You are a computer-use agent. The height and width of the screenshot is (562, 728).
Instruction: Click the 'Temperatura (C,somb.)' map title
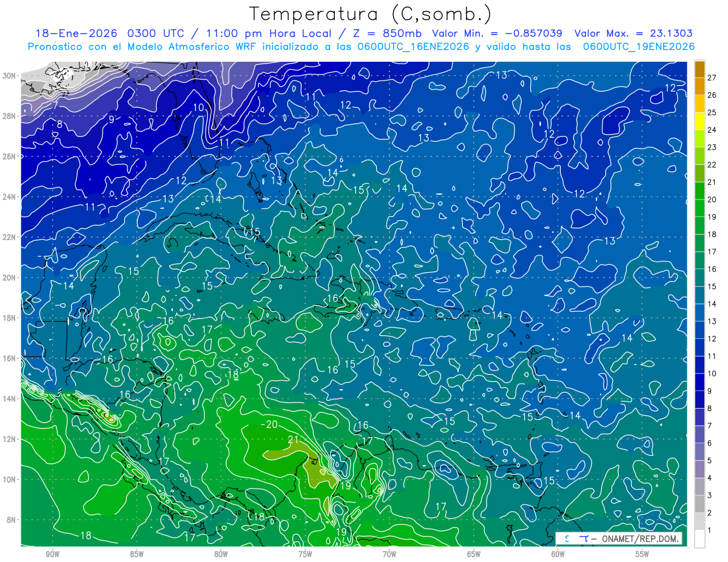tap(371, 14)
